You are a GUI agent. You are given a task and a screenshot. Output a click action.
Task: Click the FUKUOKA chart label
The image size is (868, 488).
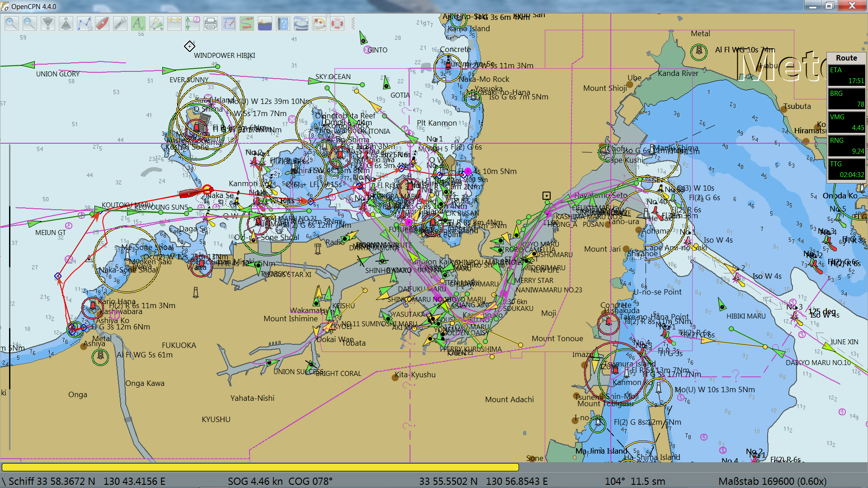click(179, 345)
